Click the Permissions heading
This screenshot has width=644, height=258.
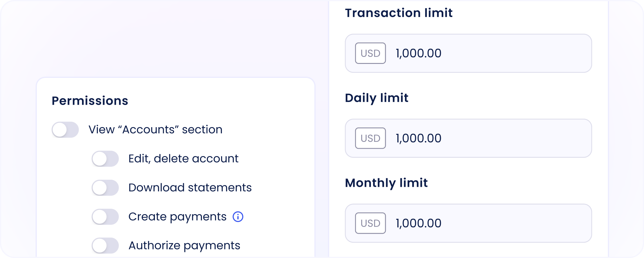(90, 101)
